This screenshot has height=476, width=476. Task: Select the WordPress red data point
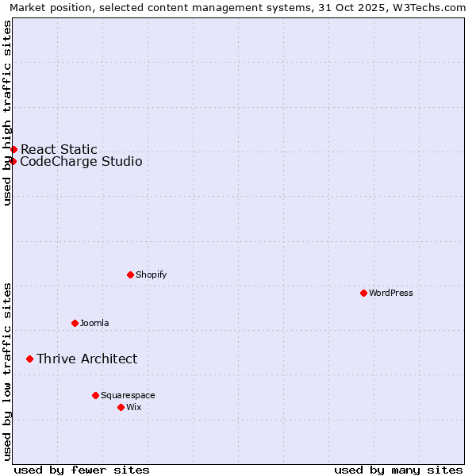click(363, 293)
